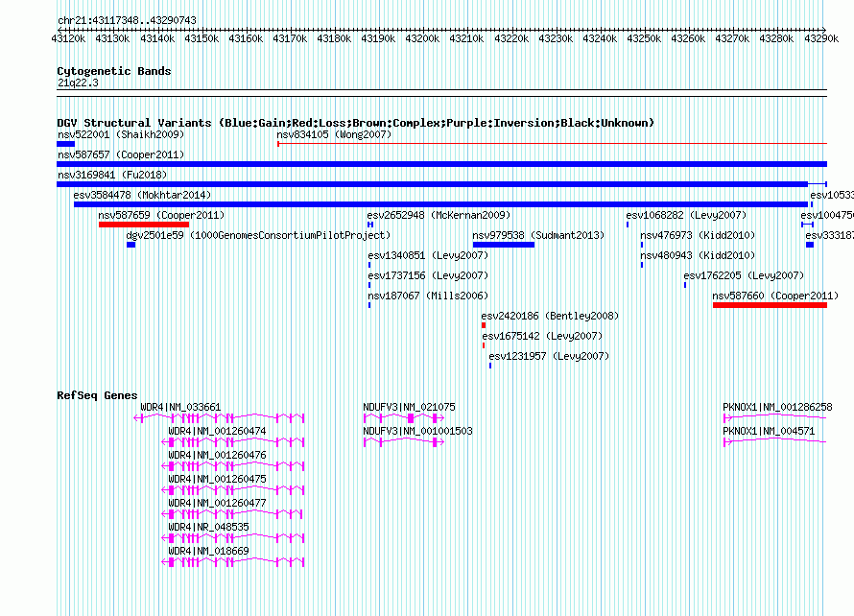Viewport: 854px width, 616px height.
Task: Select the WDR4|NM_001260475 transcript label
Action: click(x=217, y=479)
